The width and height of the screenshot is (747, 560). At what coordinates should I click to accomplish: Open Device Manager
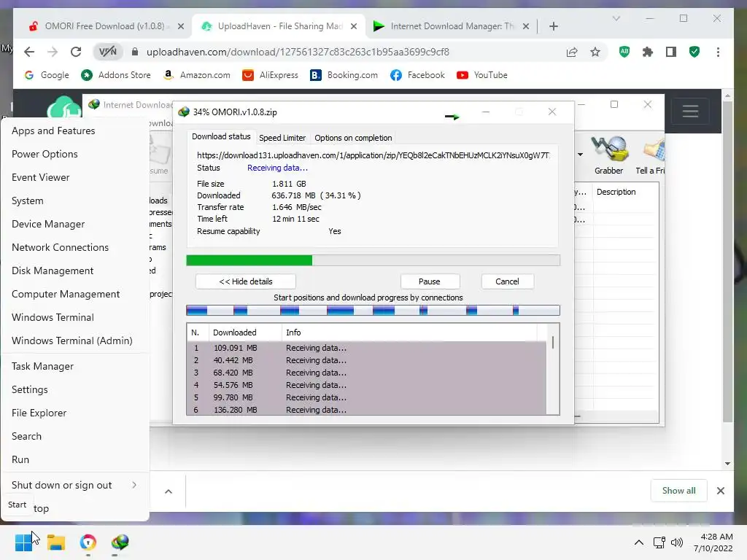(48, 224)
